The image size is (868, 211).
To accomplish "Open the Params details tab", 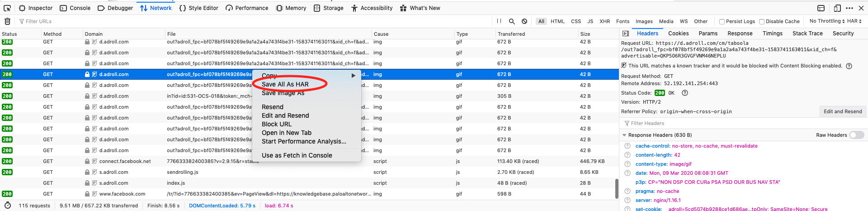I will (x=708, y=34).
